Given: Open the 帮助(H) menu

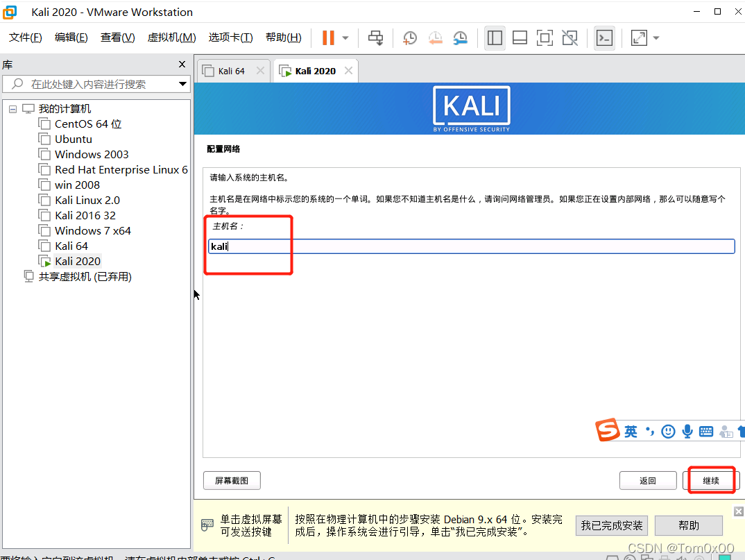Looking at the screenshot, I should (x=283, y=37).
